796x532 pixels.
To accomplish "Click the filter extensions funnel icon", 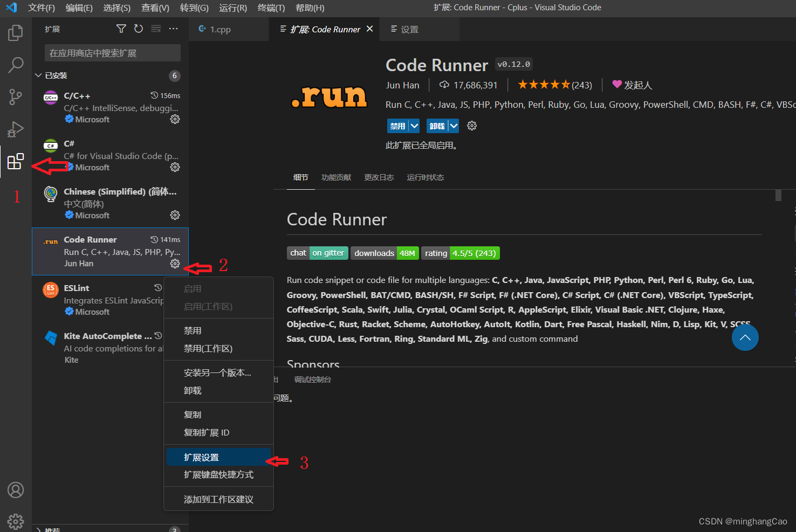I will click(121, 29).
